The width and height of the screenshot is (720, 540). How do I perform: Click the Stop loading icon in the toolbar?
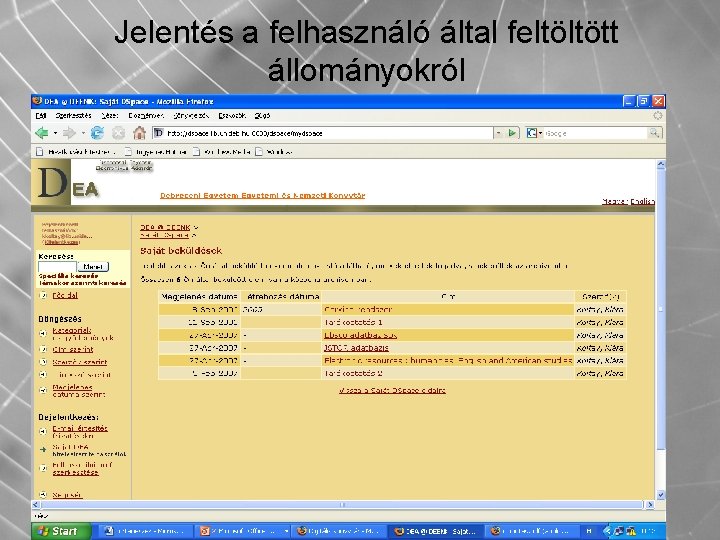pyautogui.click(x=118, y=133)
